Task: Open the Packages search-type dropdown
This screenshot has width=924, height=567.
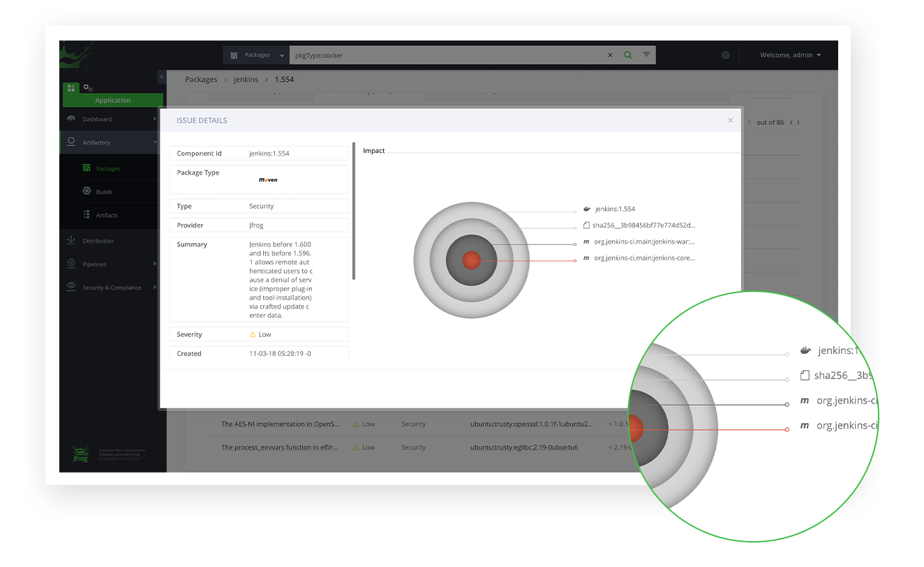Action: (256, 55)
